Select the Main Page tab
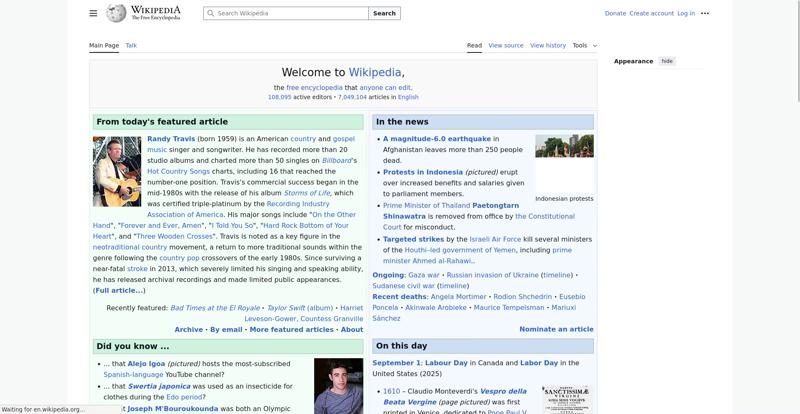Viewport: 800px width, 414px height. 104,45
